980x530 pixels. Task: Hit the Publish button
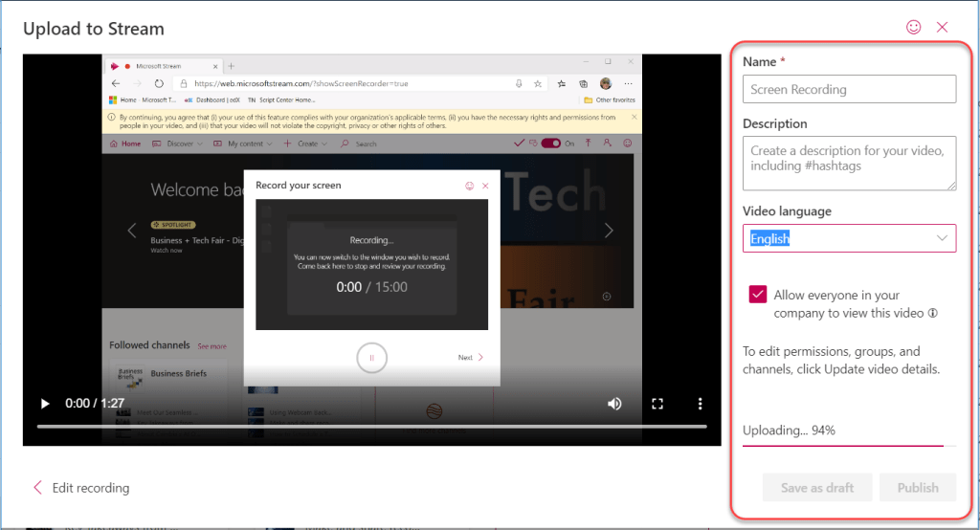pyautogui.click(x=918, y=488)
